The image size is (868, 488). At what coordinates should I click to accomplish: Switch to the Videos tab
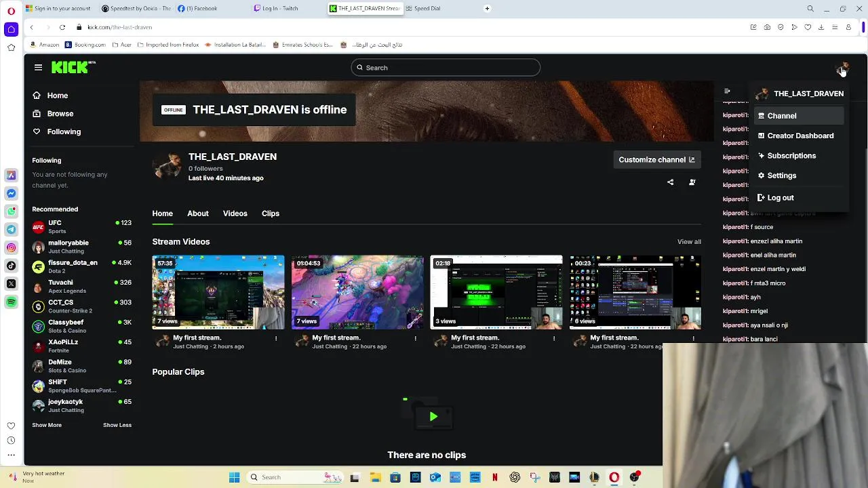pos(235,213)
